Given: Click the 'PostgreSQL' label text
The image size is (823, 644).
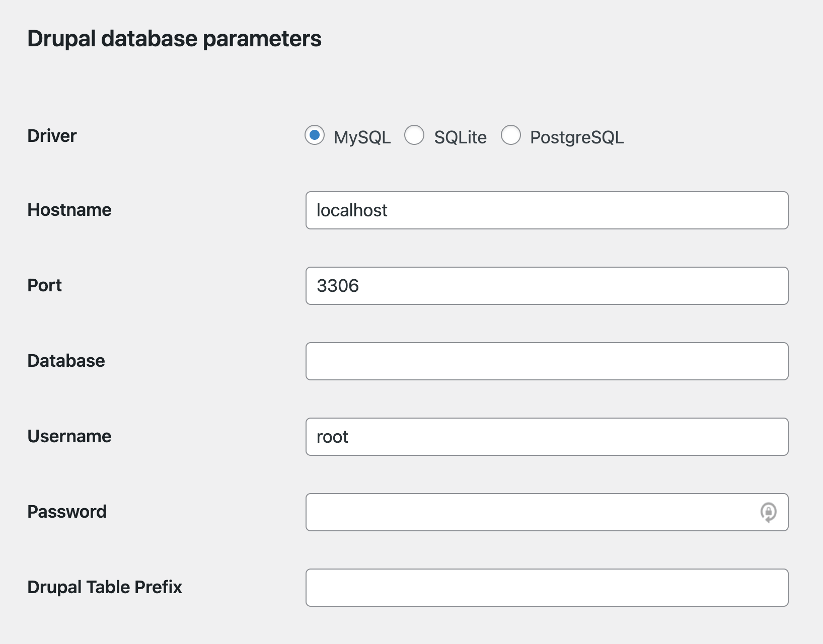Looking at the screenshot, I should pyautogui.click(x=576, y=137).
